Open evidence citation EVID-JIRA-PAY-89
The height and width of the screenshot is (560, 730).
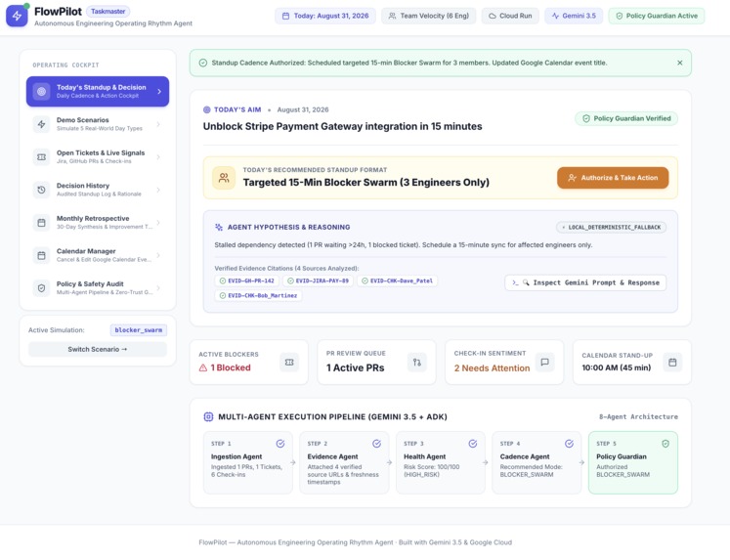pos(319,280)
